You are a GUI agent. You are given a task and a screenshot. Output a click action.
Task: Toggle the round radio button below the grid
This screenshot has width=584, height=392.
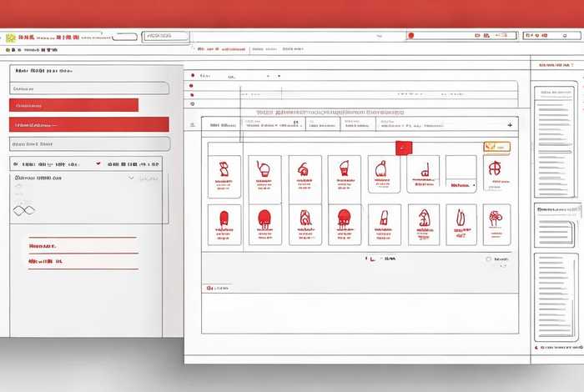[x=489, y=259]
